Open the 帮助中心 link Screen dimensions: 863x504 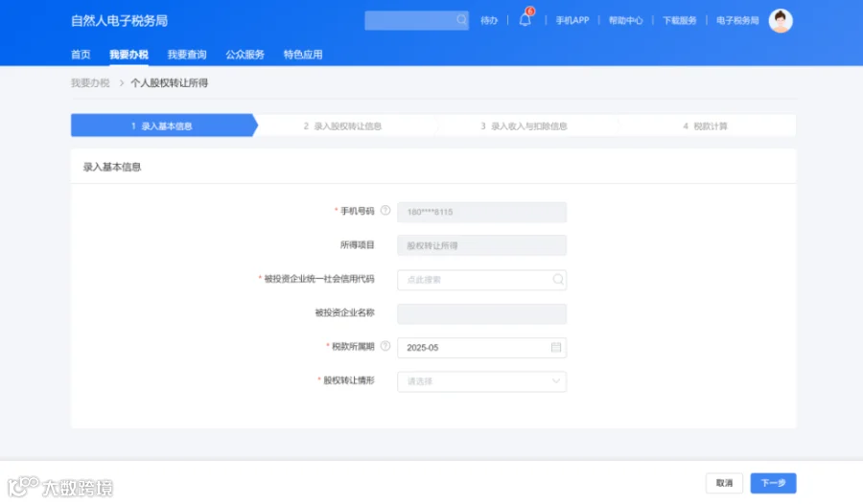click(626, 20)
